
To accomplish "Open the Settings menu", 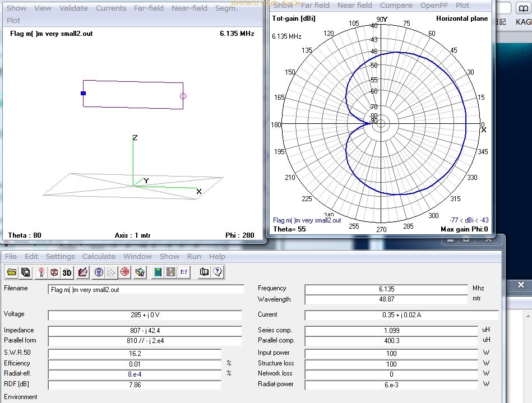I will 60,257.
